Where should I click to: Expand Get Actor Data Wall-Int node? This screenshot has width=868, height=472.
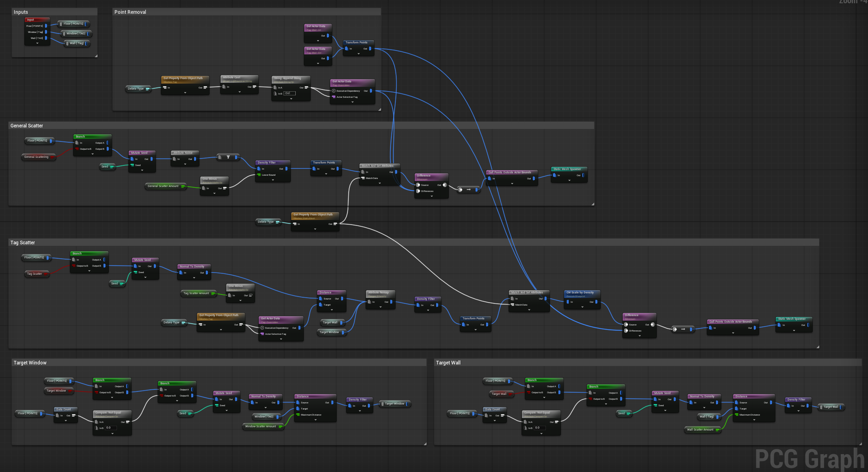click(x=318, y=41)
